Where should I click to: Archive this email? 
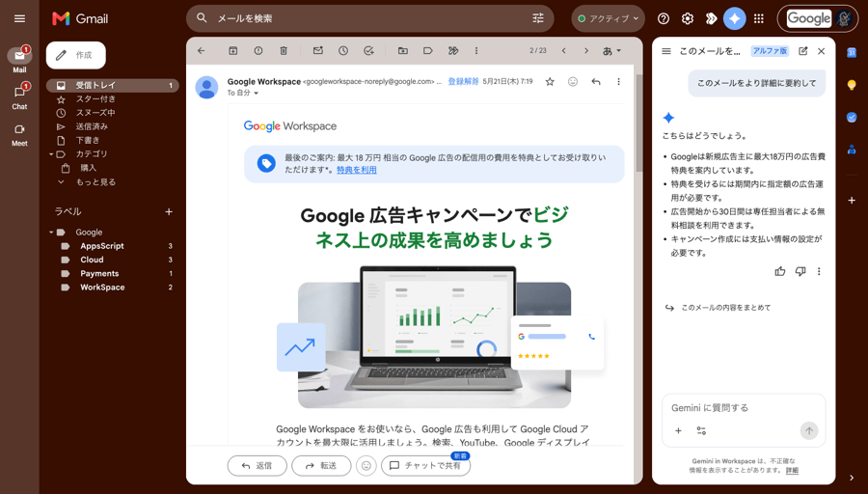pos(233,51)
